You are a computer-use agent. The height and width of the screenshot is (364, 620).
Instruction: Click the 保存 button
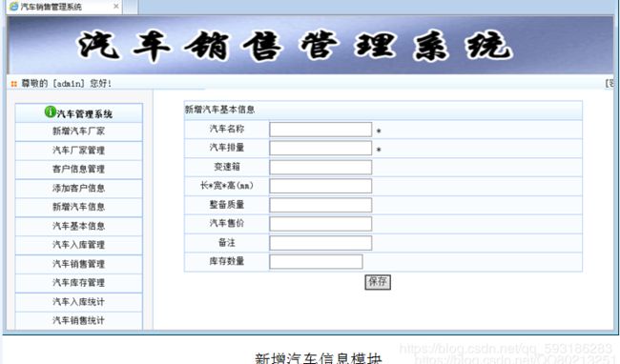click(378, 282)
